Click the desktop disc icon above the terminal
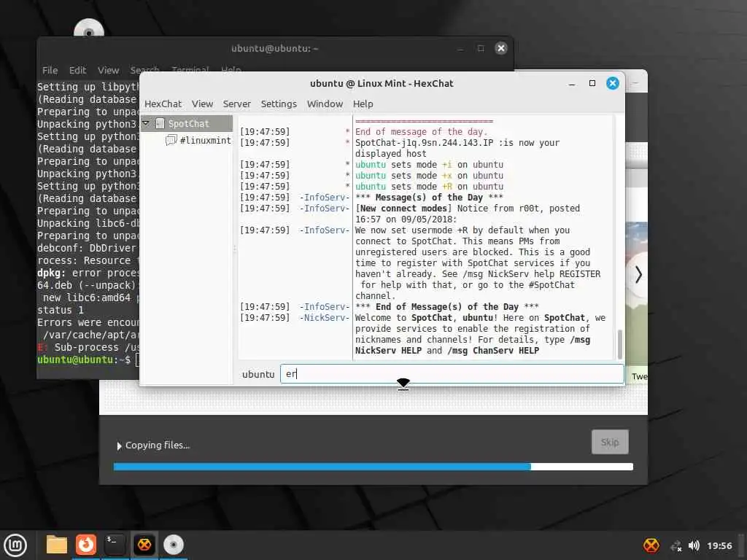The image size is (747, 560). pos(88,28)
